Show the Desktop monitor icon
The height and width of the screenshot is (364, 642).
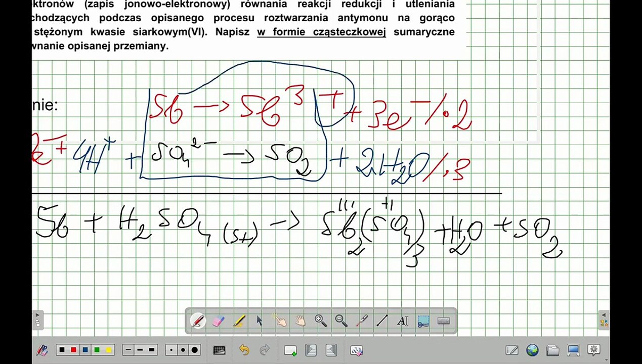[x=573, y=350]
